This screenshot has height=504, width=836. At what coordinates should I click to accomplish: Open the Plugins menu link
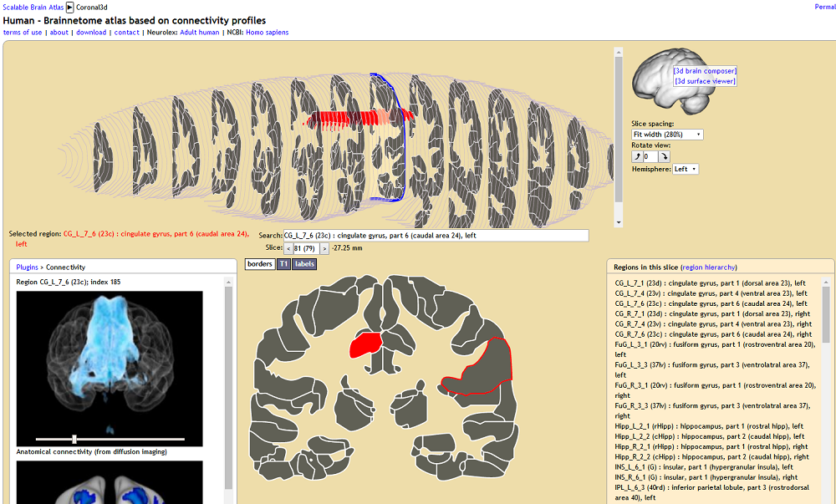coord(28,267)
